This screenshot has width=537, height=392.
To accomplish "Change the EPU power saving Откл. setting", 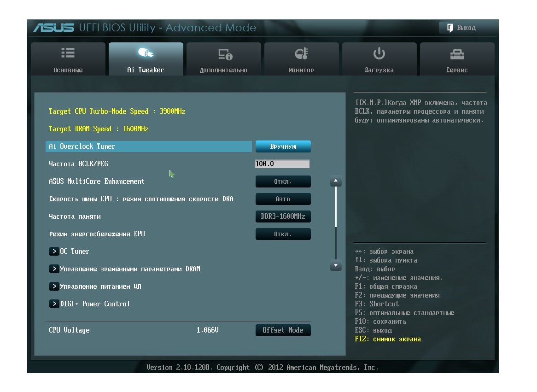I will click(x=283, y=234).
